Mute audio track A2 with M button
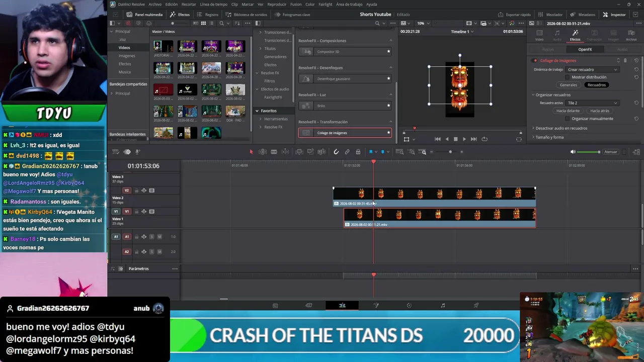Screen dimensions: 644x362 159,252
